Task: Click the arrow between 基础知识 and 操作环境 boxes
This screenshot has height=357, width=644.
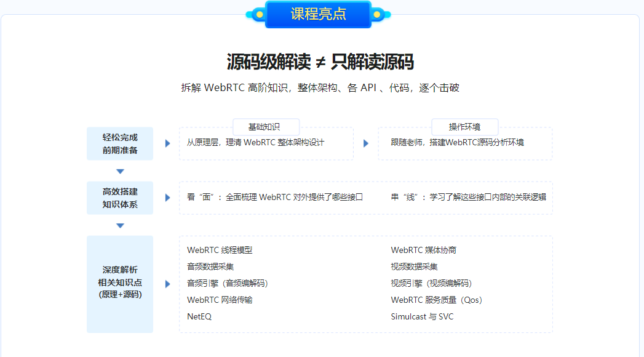Action: point(366,143)
